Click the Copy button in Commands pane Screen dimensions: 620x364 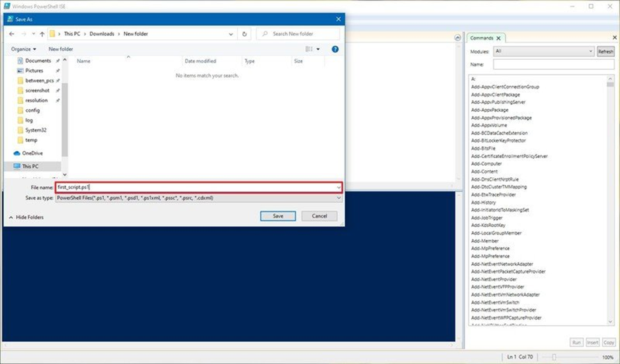[609, 342]
